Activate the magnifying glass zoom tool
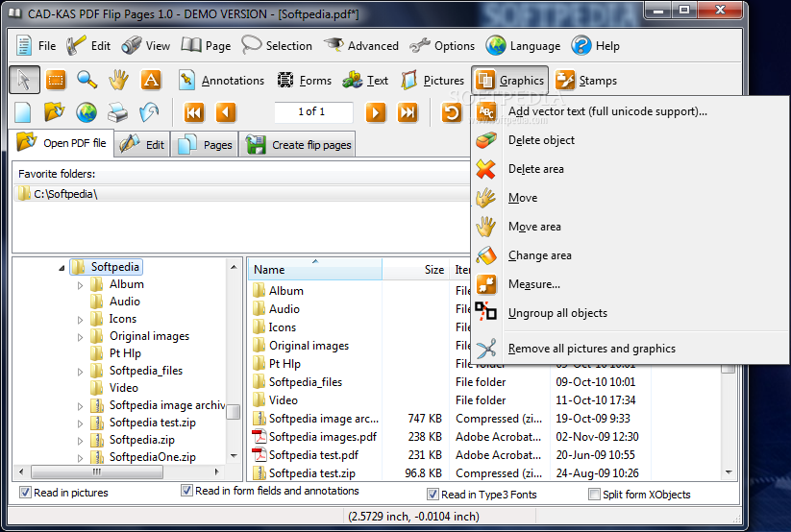Viewport: 791px width, 532px height. (87, 80)
